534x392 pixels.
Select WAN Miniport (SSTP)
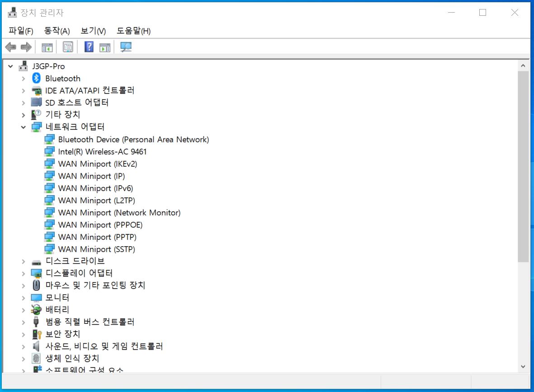96,249
